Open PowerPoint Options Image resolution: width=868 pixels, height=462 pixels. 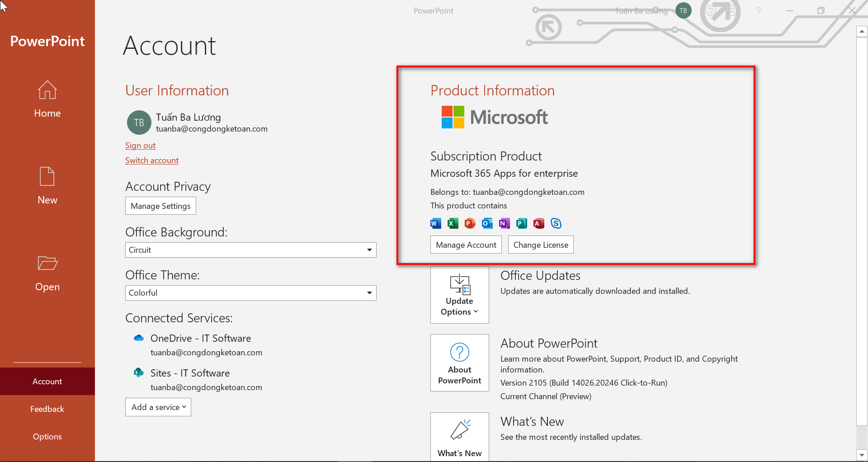[x=47, y=436]
